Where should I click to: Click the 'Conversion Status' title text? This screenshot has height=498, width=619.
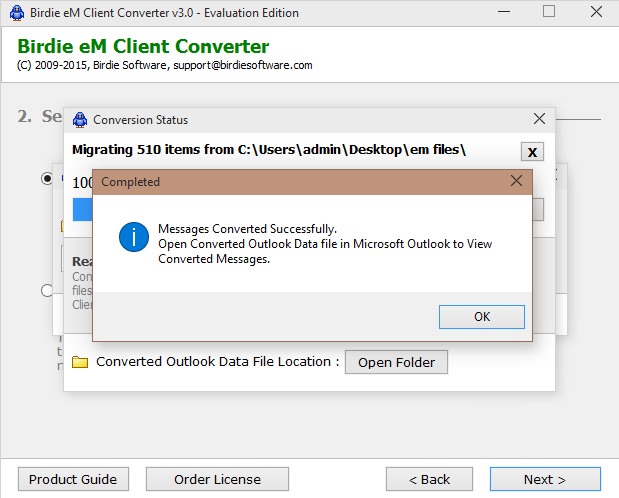(141, 120)
